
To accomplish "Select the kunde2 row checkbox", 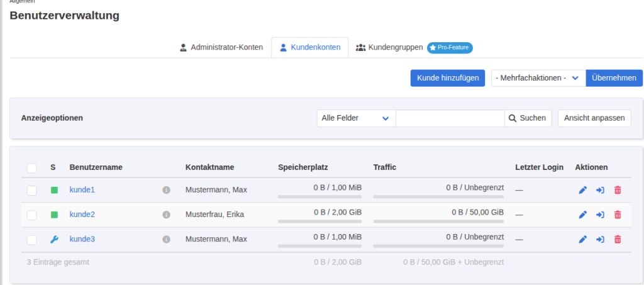I will [x=31, y=215].
